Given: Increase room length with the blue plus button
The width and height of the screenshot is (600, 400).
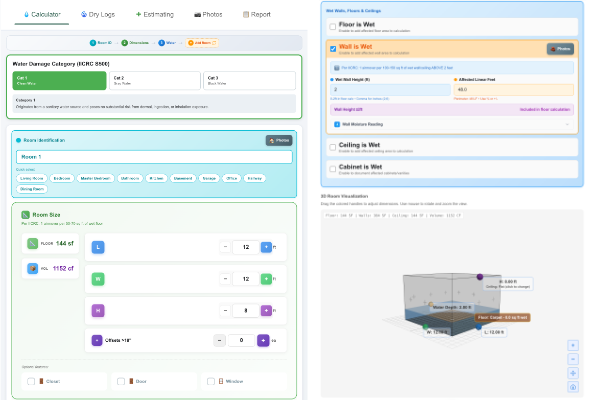Looking at the screenshot, I should [x=266, y=247].
